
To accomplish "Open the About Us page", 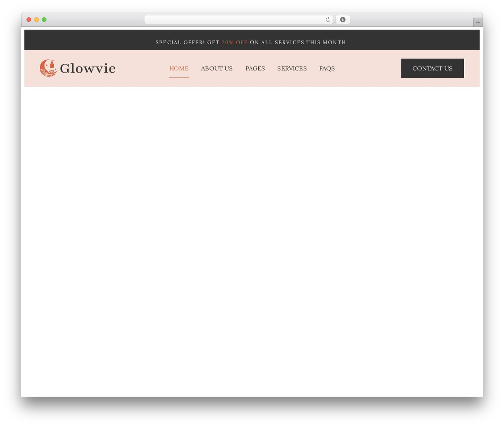I will click(x=217, y=68).
